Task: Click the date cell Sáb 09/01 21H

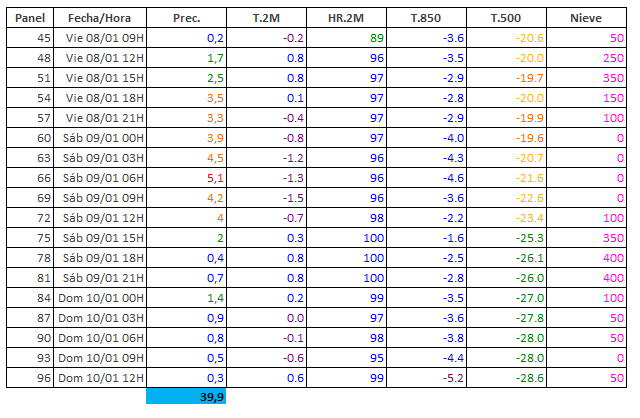Action: tap(100, 278)
